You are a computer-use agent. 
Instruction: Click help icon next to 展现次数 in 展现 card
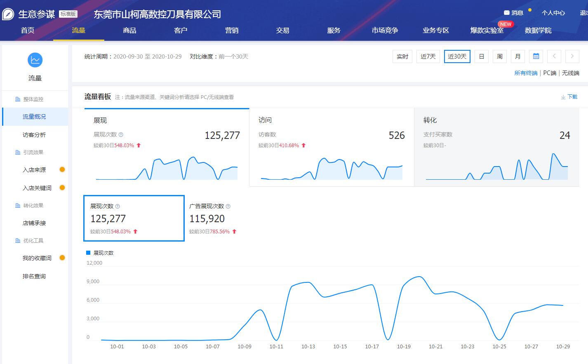click(121, 135)
